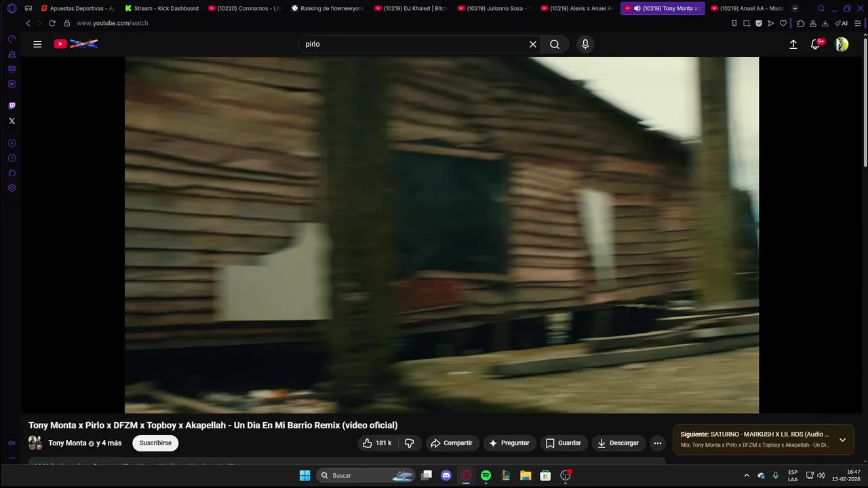Image resolution: width=868 pixels, height=488 pixels.
Task: Click the GX Corner icon at sidebar bottom
Action: click(x=12, y=443)
